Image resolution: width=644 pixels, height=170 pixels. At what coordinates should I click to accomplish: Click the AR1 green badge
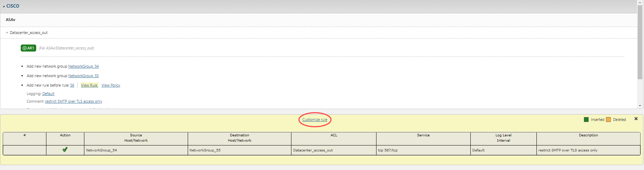28,48
